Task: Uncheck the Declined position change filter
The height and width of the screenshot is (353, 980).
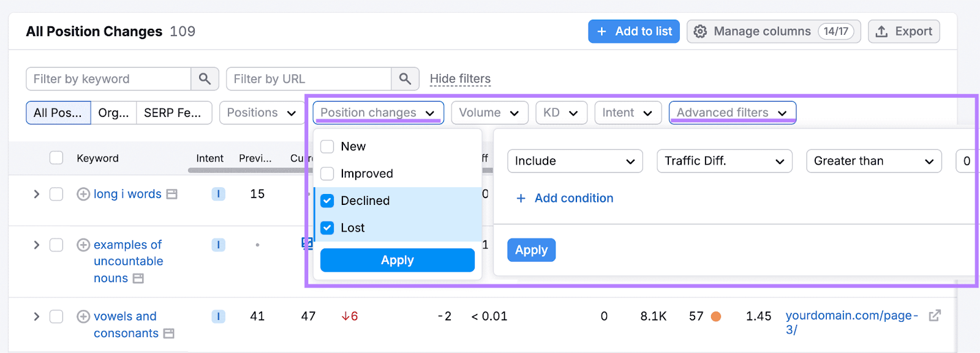Action: 327,201
